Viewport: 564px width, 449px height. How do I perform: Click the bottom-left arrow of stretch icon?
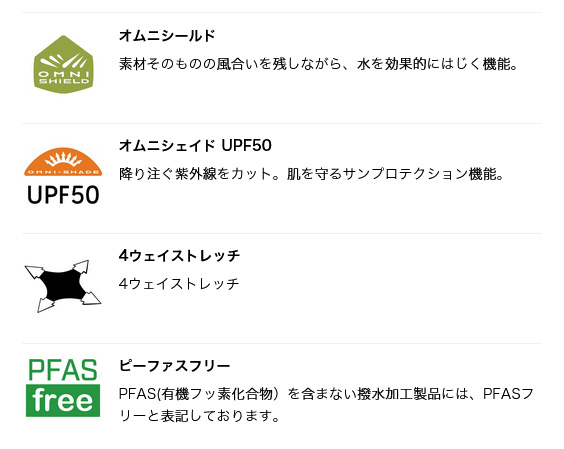click(x=45, y=304)
